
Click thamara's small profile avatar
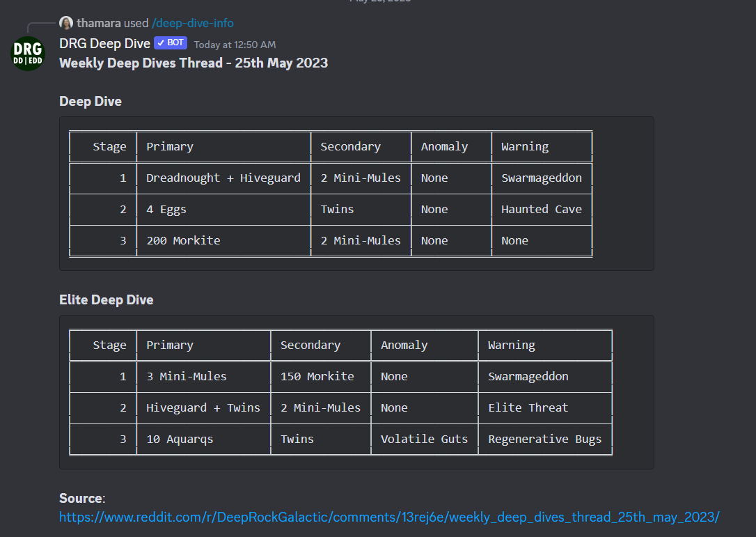click(x=66, y=23)
